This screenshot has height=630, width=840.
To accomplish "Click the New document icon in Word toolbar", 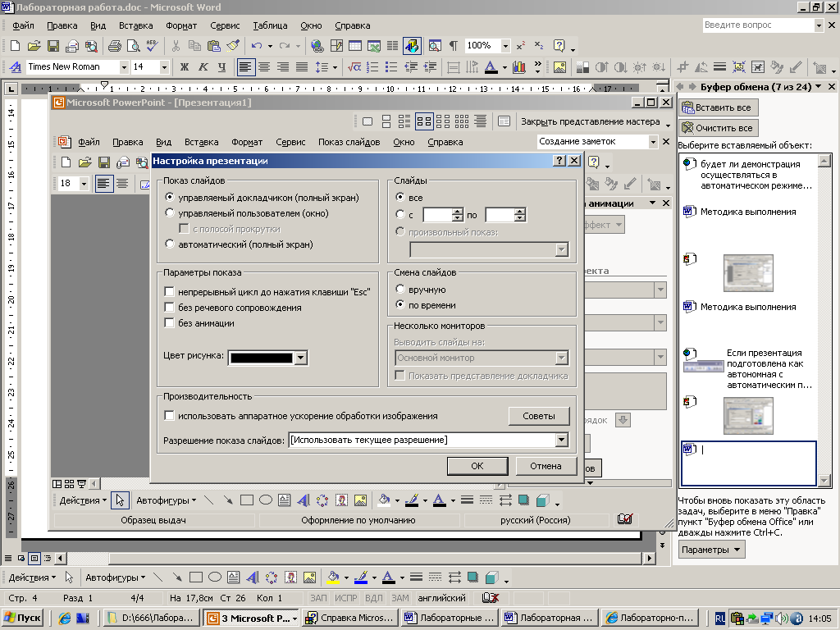I will click(x=15, y=46).
